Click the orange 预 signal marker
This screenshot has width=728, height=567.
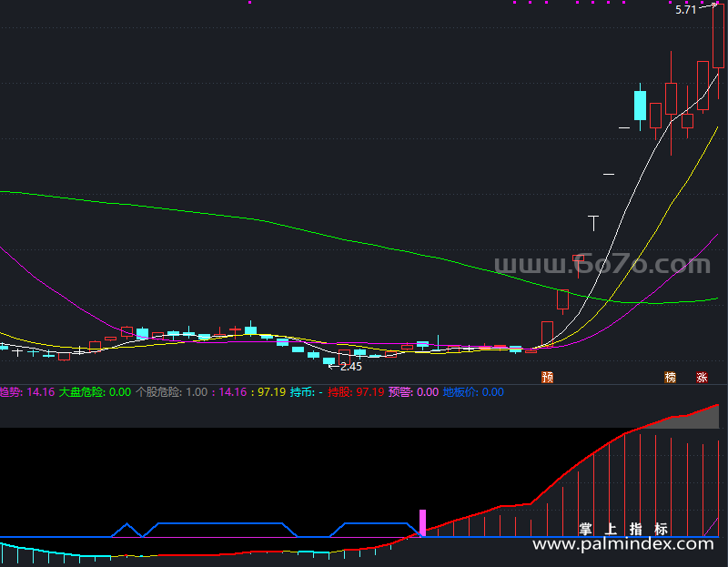pyautogui.click(x=548, y=377)
